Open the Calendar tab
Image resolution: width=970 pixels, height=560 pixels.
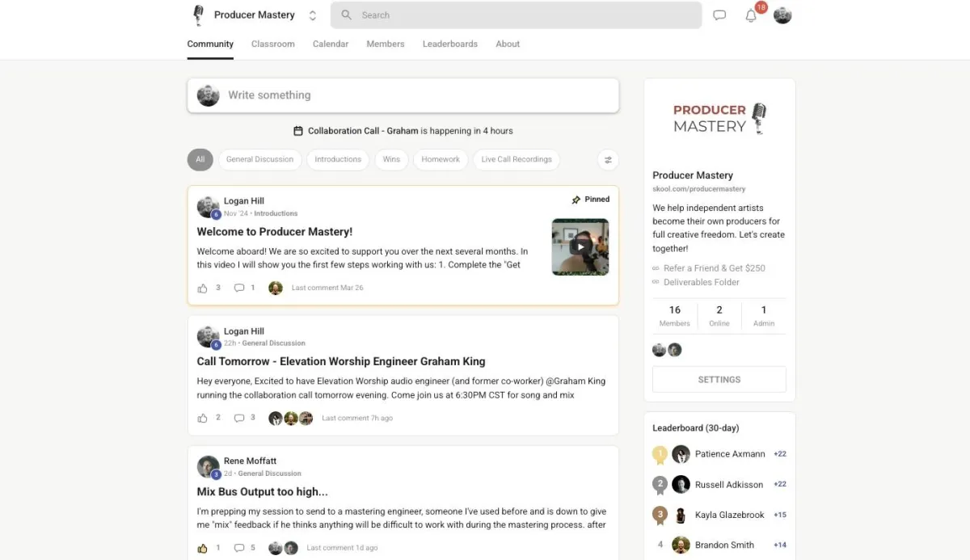click(x=331, y=44)
